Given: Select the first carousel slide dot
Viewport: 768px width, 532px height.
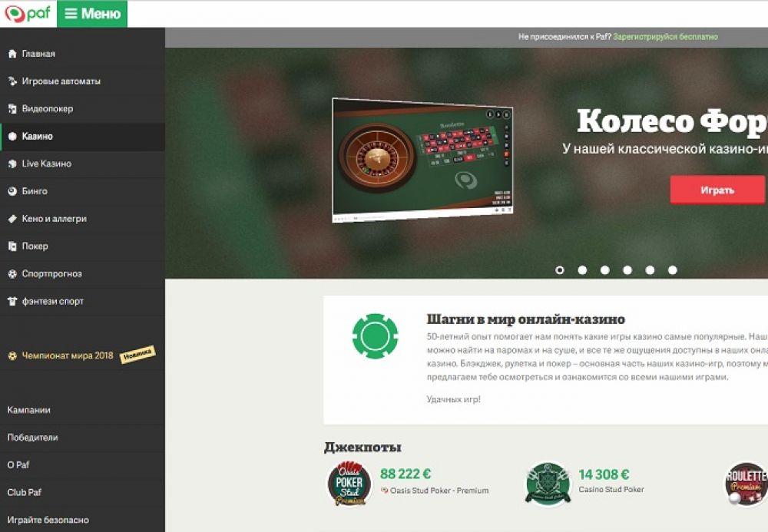Looking at the screenshot, I should (559, 270).
